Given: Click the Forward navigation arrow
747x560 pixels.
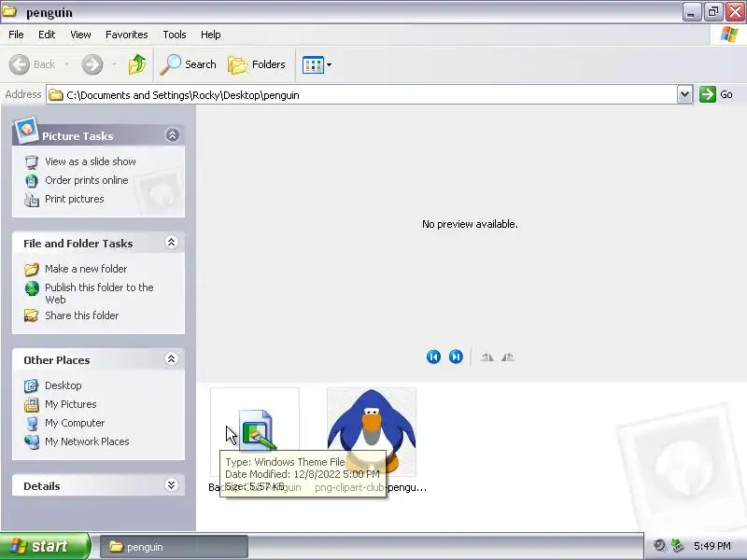Looking at the screenshot, I should pos(92,64).
